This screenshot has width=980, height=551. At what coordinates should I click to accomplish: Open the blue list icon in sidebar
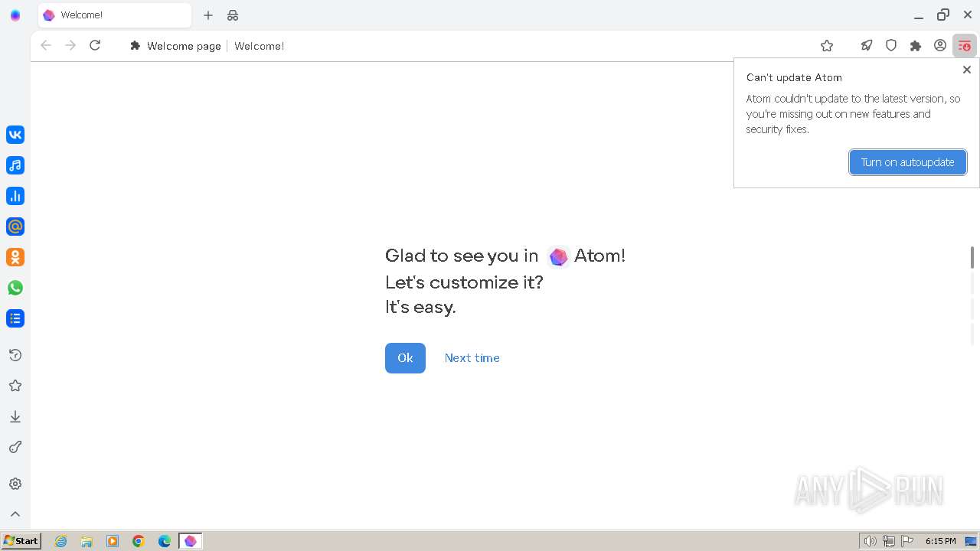[x=15, y=318]
